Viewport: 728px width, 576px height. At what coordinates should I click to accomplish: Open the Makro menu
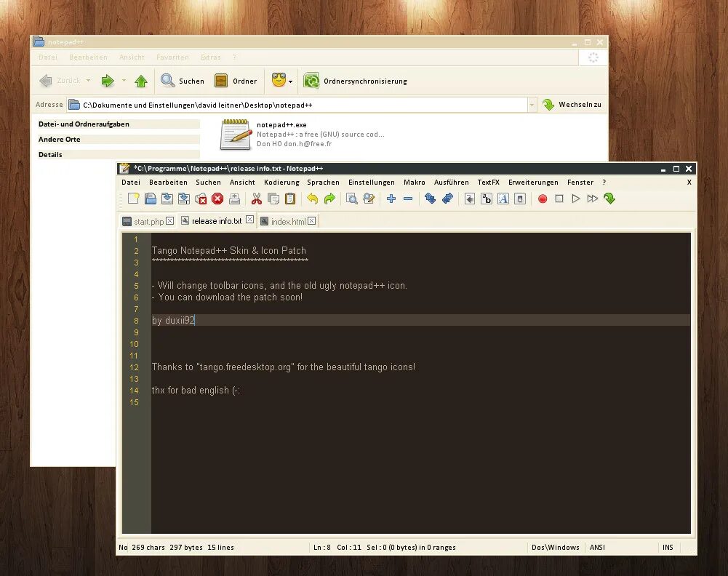point(414,183)
